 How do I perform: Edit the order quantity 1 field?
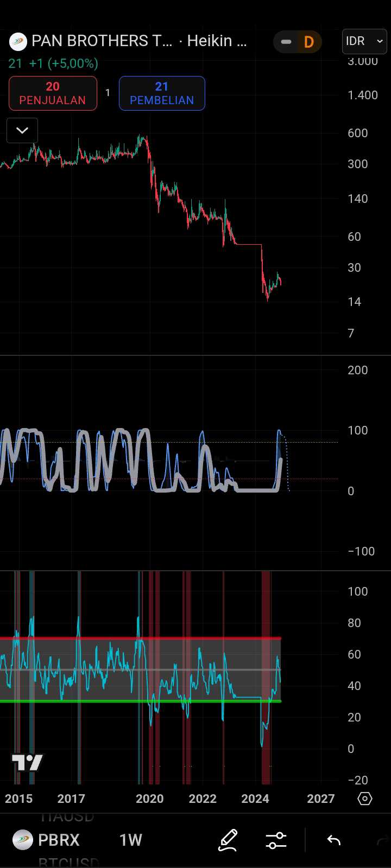point(108,93)
